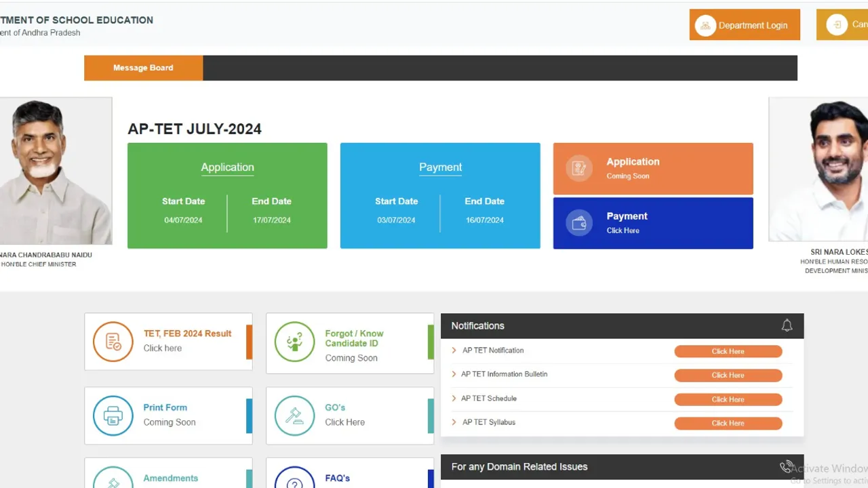Click the For any Domain Related Issues header
This screenshot has width=868, height=488.
click(x=622, y=467)
